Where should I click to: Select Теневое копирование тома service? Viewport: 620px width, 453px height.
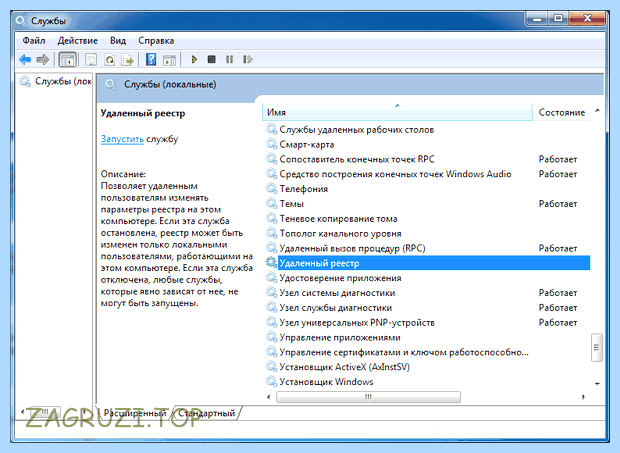tap(338, 219)
